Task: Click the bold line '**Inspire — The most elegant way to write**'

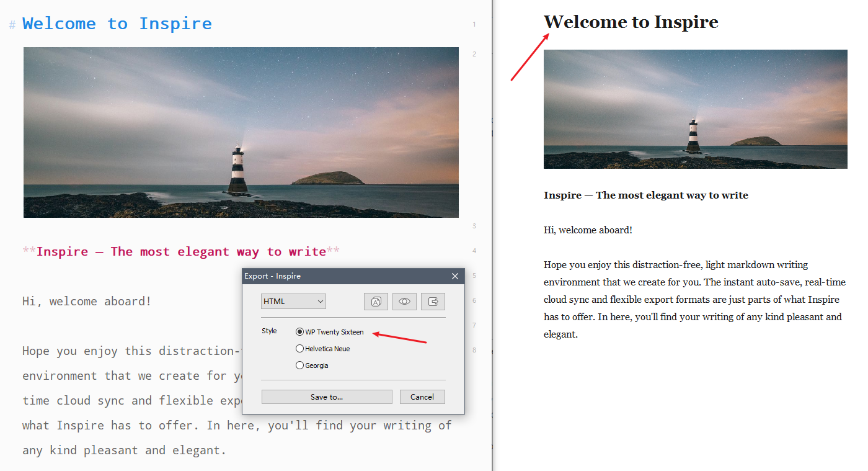Action: [181, 251]
